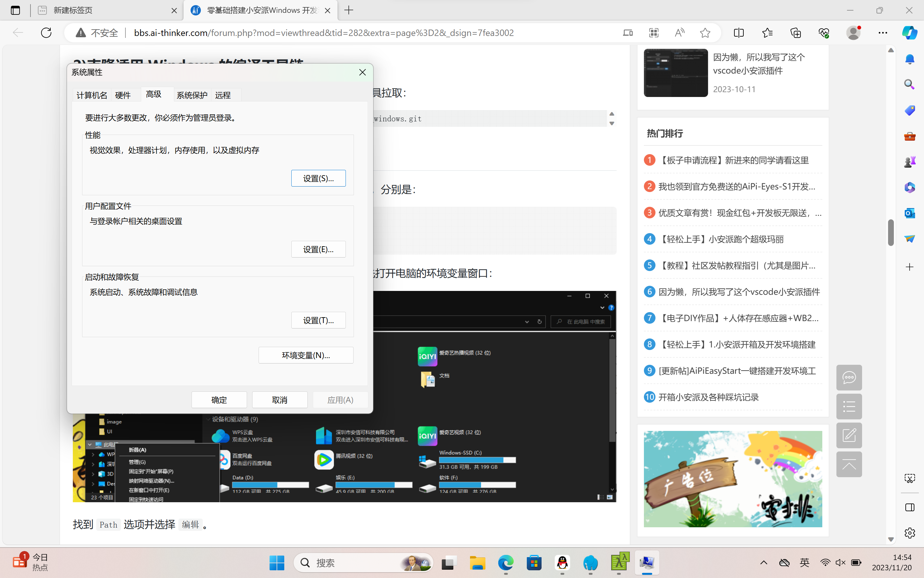This screenshot has height=578, width=924.
Task: Add this page to favorites star
Action: (705, 33)
